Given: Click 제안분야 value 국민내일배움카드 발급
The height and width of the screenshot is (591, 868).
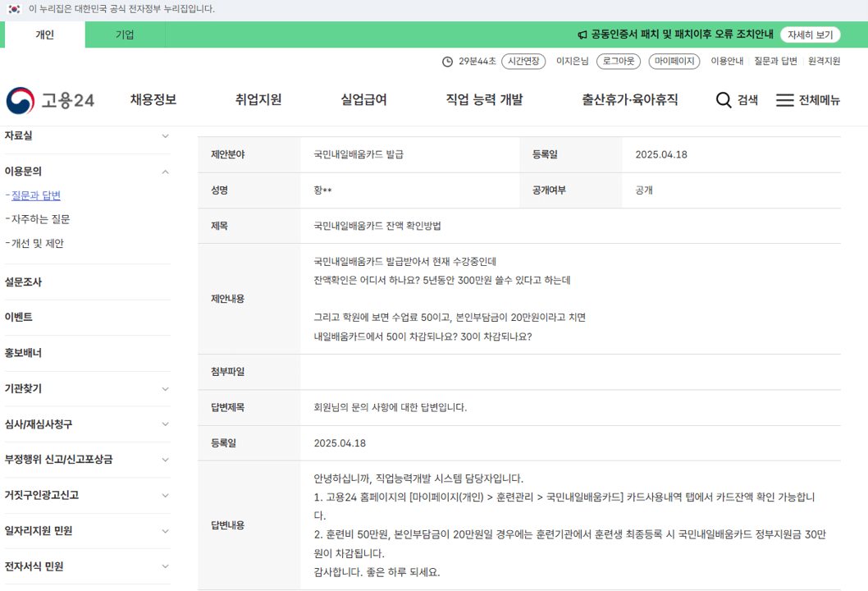Looking at the screenshot, I should (x=359, y=154).
